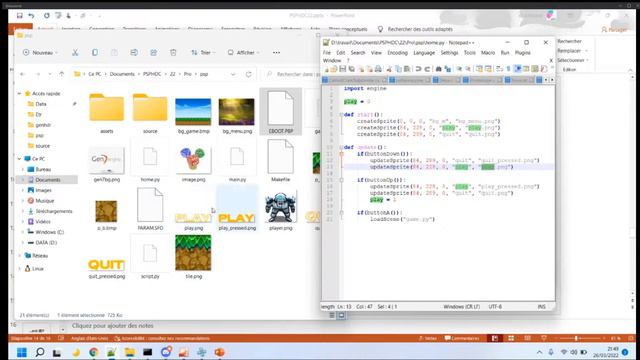Expand the address bar history dropdown
Viewport: 640px width, 360px height.
(233, 74)
